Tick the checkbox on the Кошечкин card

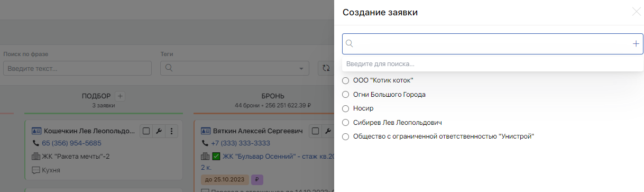pos(146,131)
